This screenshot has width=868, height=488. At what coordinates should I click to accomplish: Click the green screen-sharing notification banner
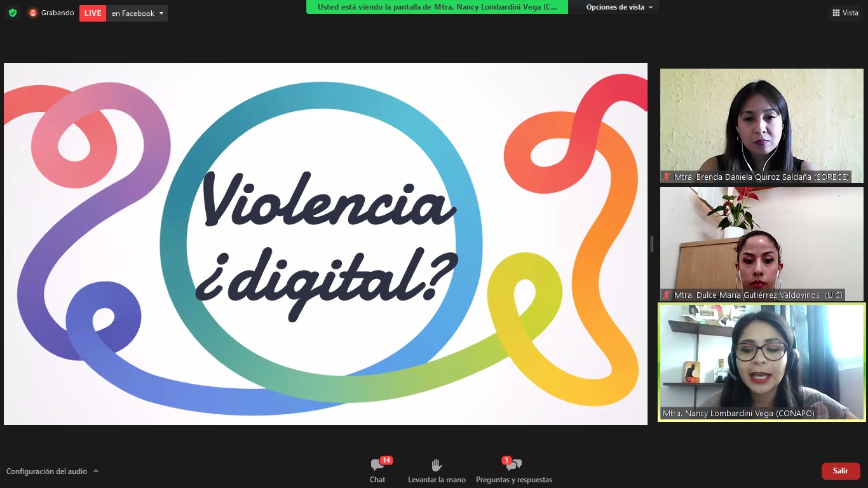[x=437, y=7]
